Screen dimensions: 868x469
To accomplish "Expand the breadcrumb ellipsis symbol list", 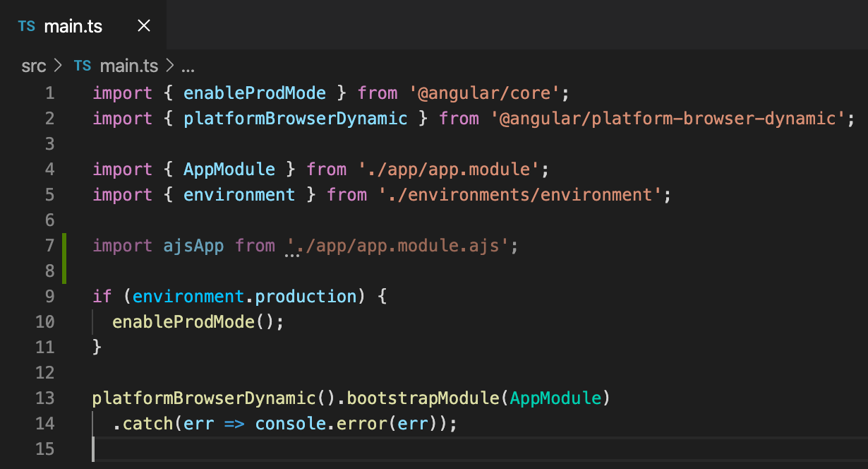I will point(188,68).
